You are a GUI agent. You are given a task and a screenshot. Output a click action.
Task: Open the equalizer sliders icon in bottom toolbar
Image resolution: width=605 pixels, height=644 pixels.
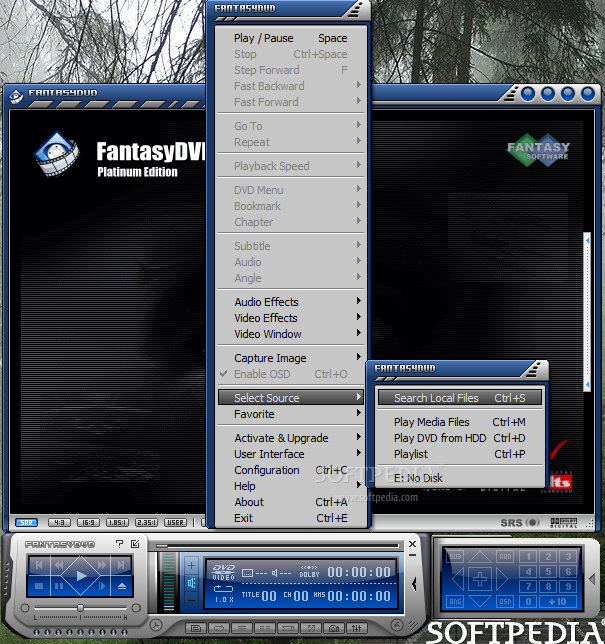pyautogui.click(x=357, y=628)
